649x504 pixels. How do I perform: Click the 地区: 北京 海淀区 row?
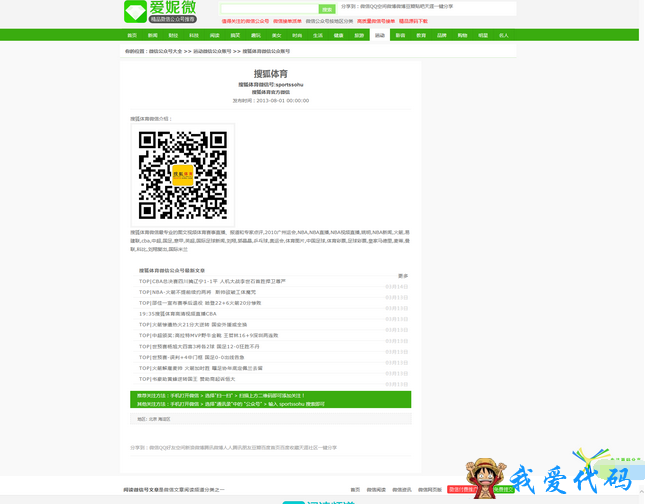[x=271, y=419]
